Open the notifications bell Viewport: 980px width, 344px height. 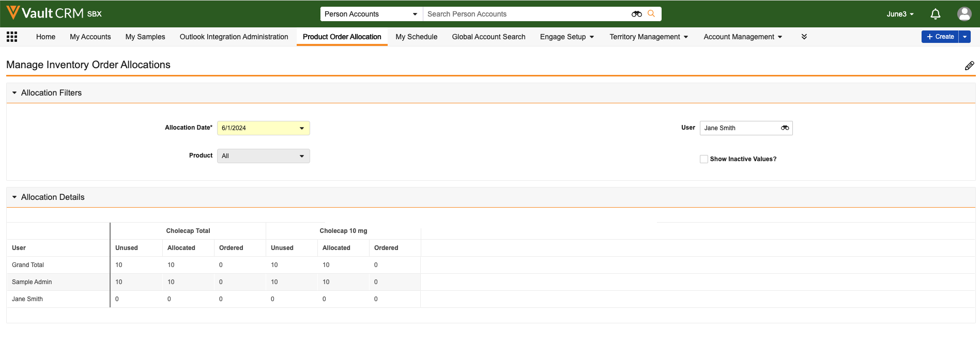coord(935,14)
